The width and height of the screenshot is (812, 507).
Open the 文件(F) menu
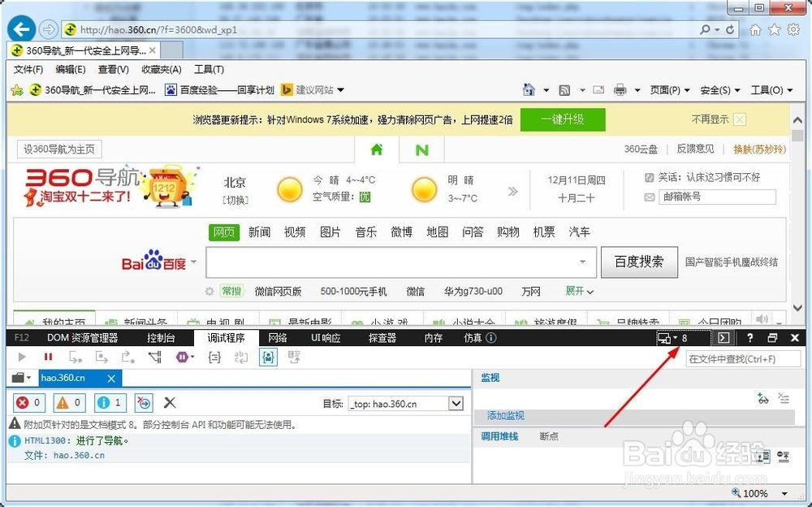point(28,69)
